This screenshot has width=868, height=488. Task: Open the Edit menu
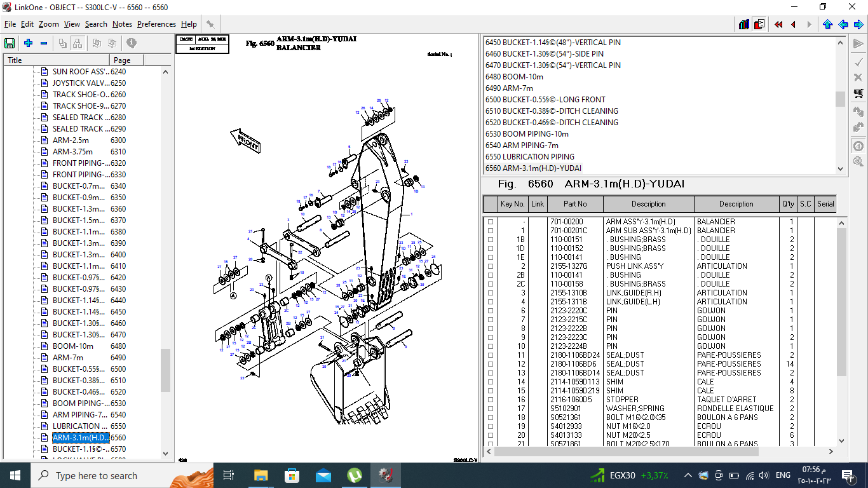27,24
